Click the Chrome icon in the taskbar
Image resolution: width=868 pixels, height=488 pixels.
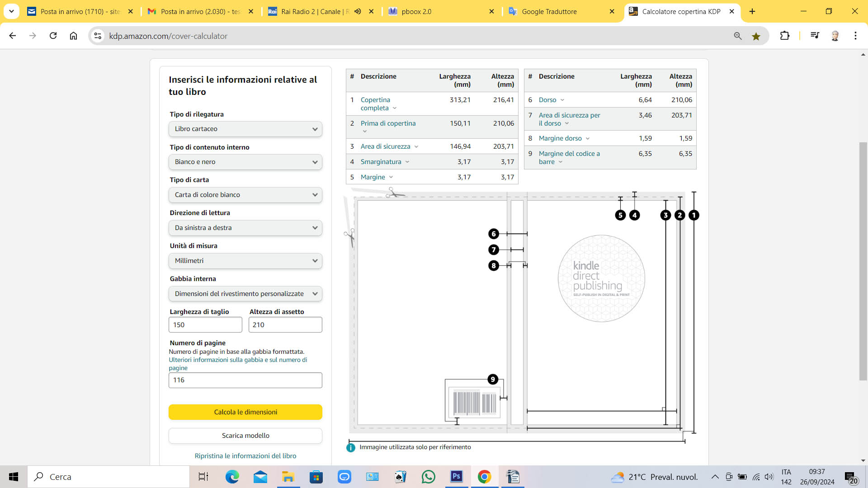coord(484,477)
